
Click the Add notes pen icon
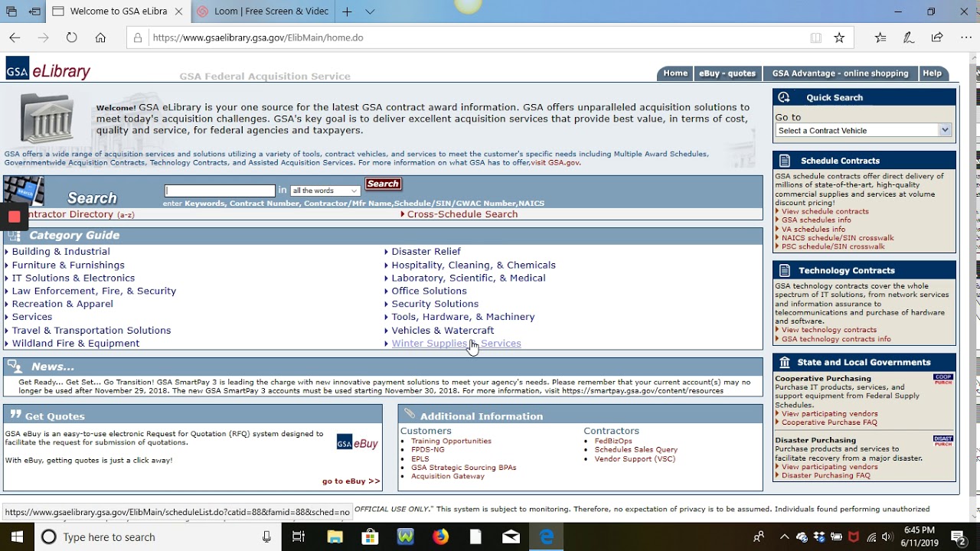click(909, 37)
